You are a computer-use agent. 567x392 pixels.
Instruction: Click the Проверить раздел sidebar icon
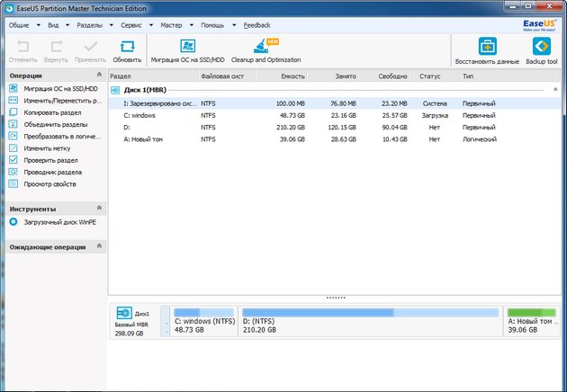click(13, 160)
